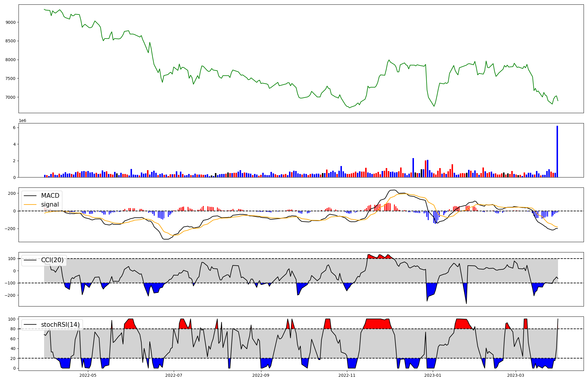
Task: Select the 2023-01 date axis label
Action: coord(433,375)
